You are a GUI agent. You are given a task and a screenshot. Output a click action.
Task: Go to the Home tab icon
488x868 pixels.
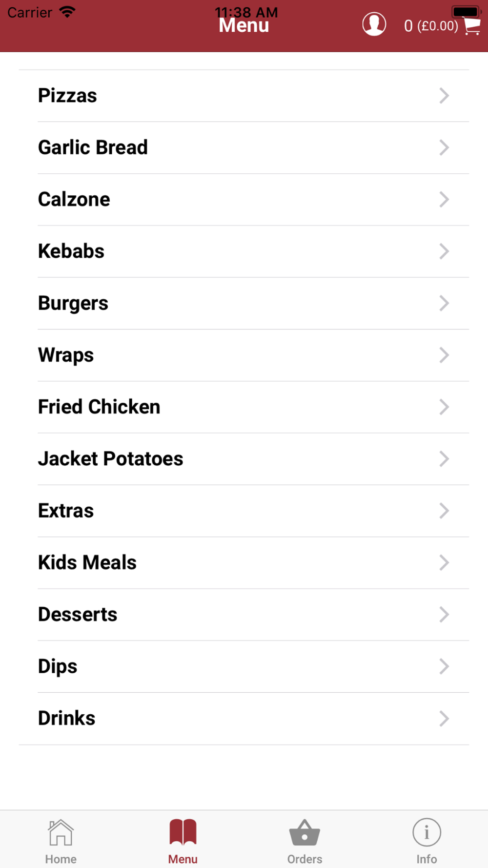pyautogui.click(x=61, y=832)
